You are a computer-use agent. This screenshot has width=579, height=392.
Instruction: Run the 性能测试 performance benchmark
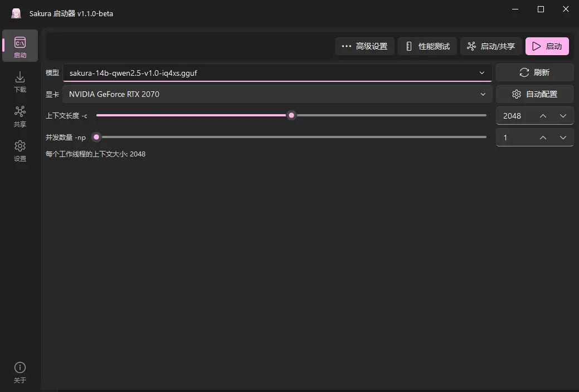pyautogui.click(x=427, y=46)
